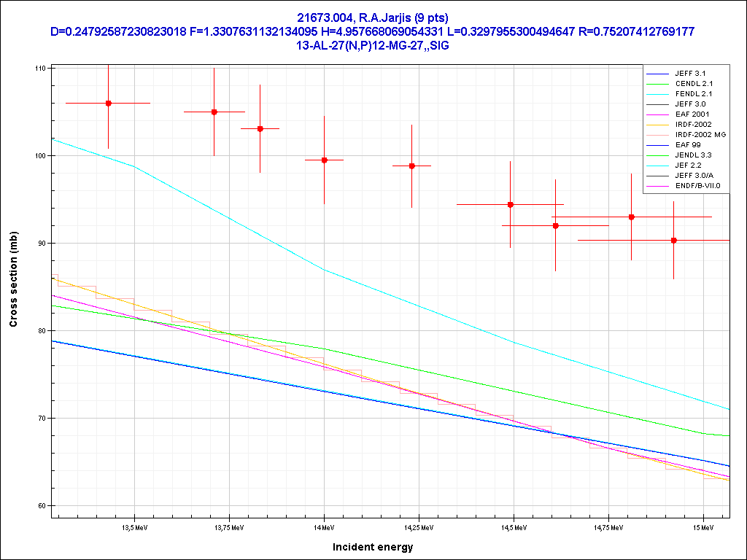Image resolution: width=747 pixels, height=560 pixels.
Task: Select the leftmost red data point
Action: (109, 104)
